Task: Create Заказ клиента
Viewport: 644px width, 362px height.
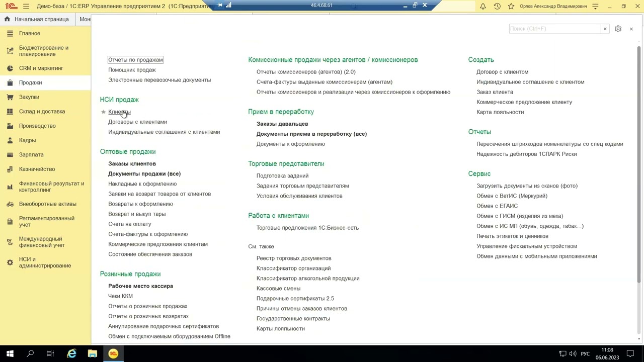Action: (x=495, y=92)
